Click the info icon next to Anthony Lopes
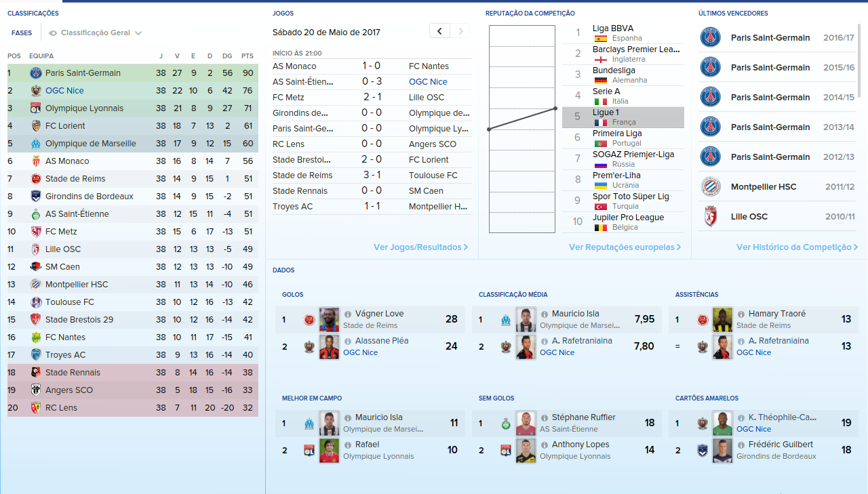868x494 pixels. point(545,445)
